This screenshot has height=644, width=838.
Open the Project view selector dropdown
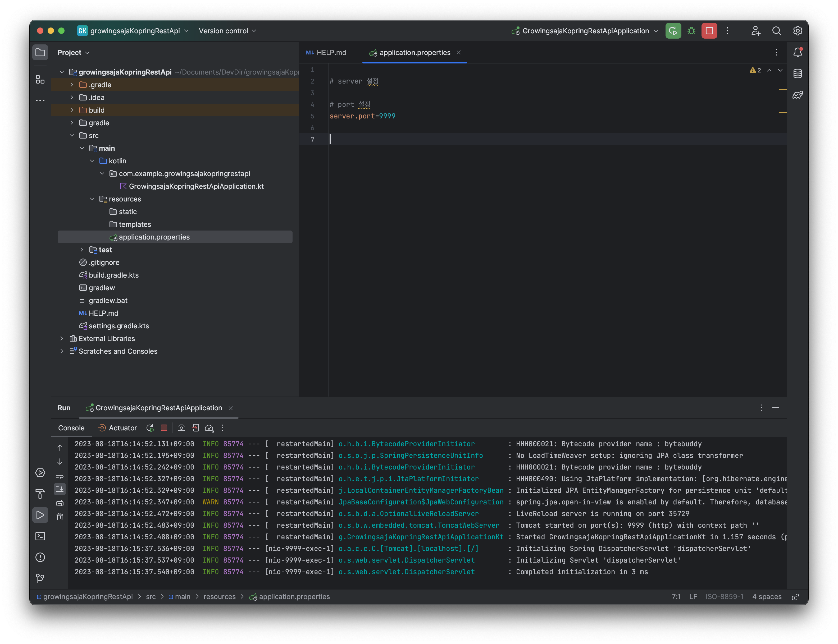(73, 53)
